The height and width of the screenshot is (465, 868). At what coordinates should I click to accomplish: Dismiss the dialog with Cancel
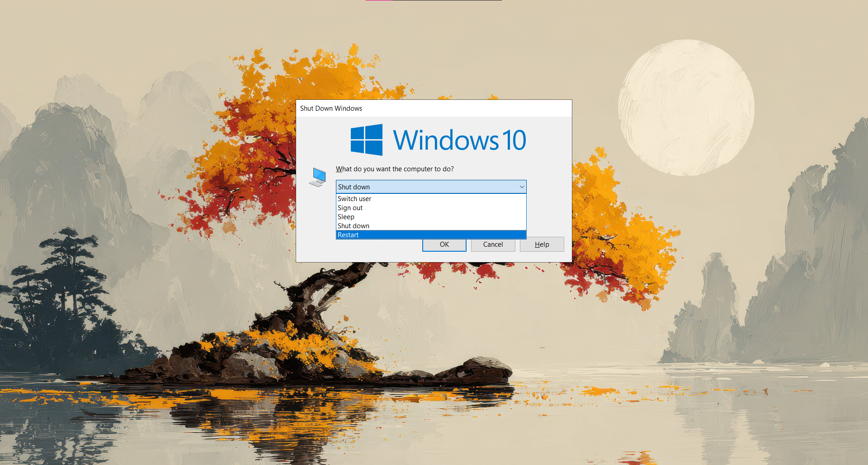point(493,244)
